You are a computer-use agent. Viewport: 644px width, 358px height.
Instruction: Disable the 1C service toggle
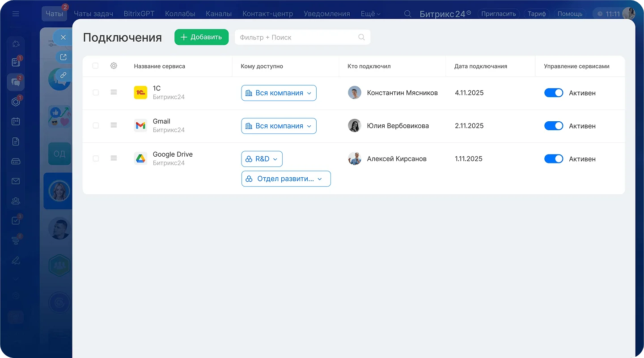[553, 93]
